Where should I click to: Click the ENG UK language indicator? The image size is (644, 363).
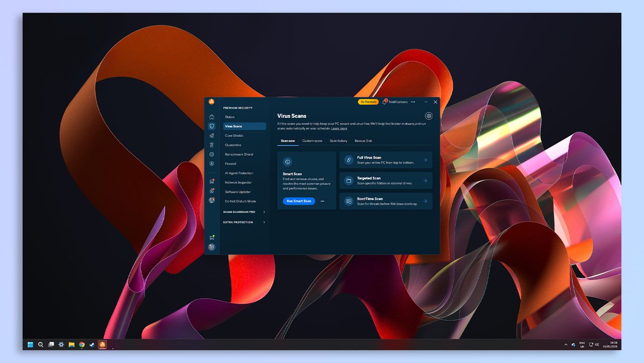(582, 345)
